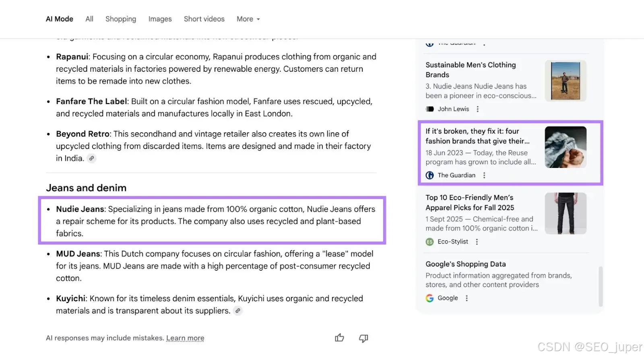Click the MUD Jeans brand name
Viewport: 644px width, 358px height.
point(78,254)
